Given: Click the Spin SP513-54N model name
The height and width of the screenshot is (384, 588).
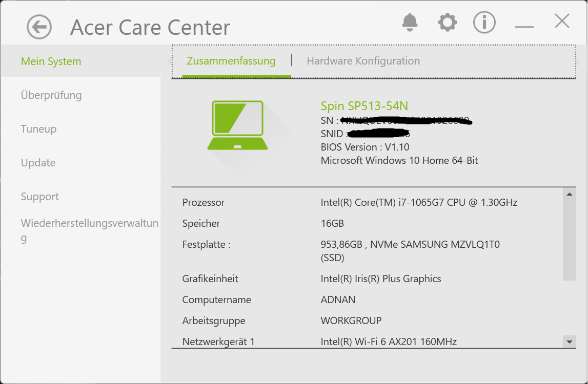Looking at the screenshot, I should pos(364,106).
